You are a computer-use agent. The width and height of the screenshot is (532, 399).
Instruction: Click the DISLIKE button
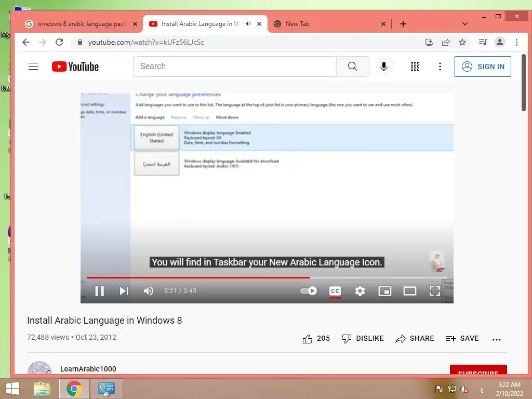[x=363, y=339]
